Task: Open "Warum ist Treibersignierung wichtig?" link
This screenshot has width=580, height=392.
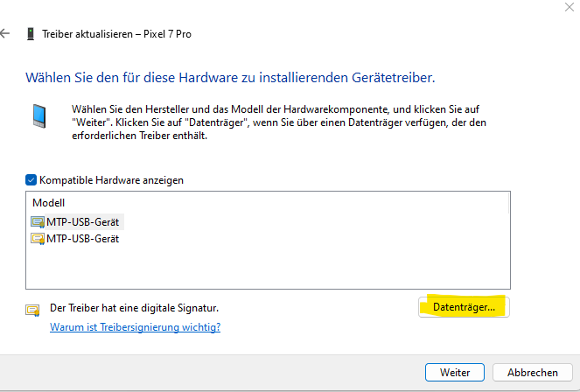Action: click(135, 327)
